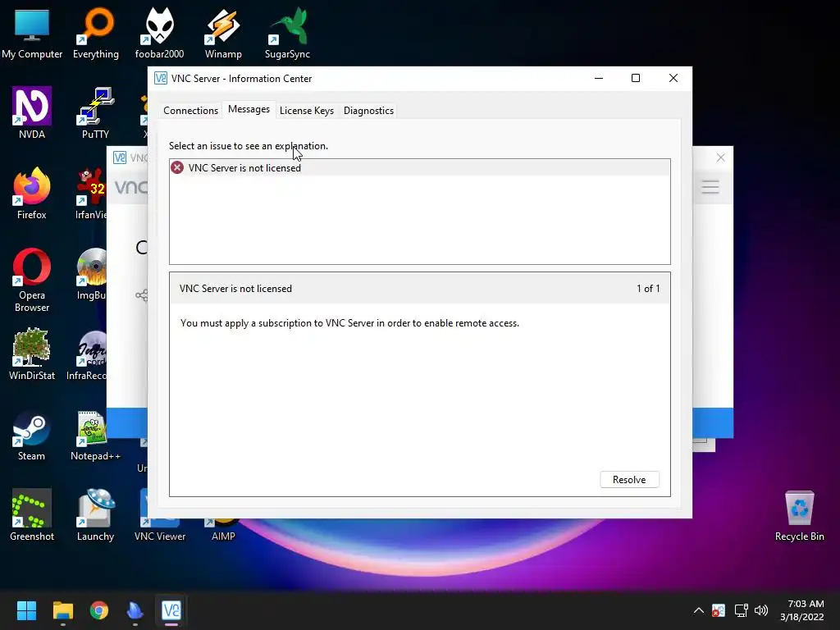
Task: Launch Opera Browser desktop shortcut
Action: coord(32,280)
